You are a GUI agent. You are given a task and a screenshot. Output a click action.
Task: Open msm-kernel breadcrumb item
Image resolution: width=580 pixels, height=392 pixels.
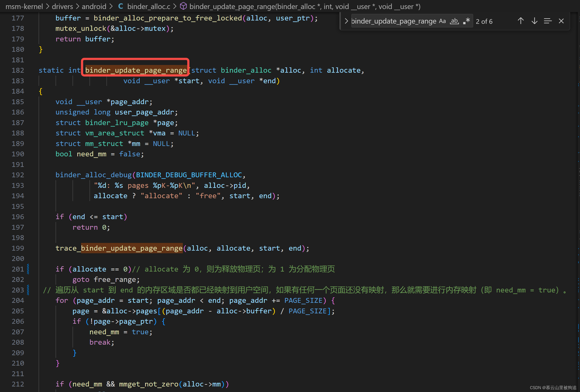coord(24,6)
